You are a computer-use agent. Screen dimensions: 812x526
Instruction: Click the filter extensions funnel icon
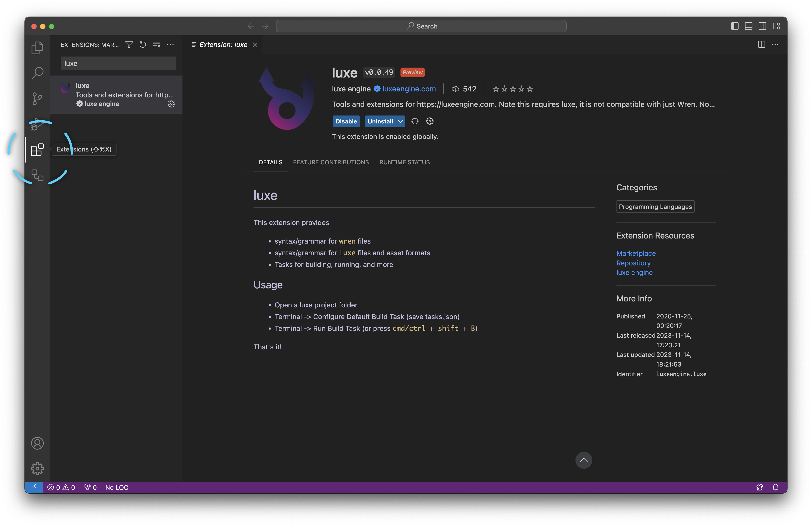click(x=129, y=45)
